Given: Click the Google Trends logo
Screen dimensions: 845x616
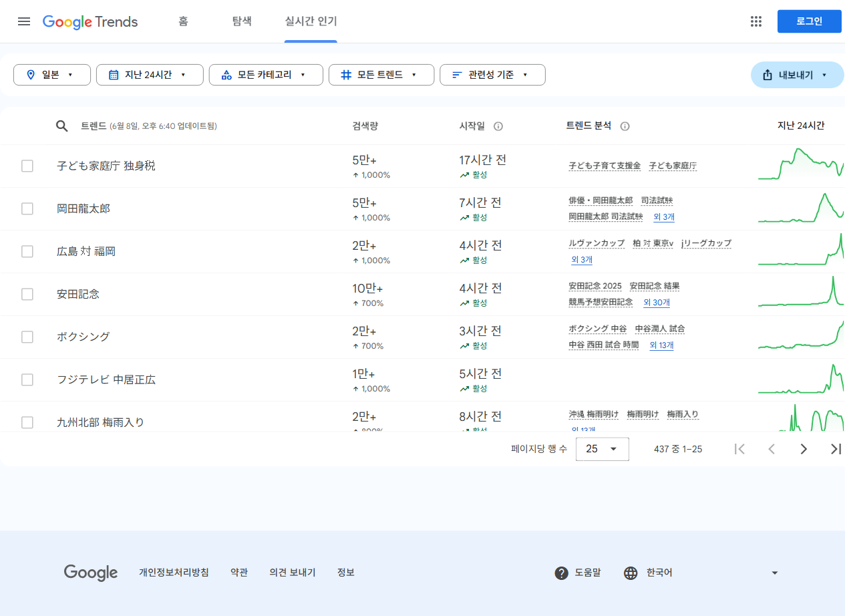Looking at the screenshot, I should coord(90,21).
